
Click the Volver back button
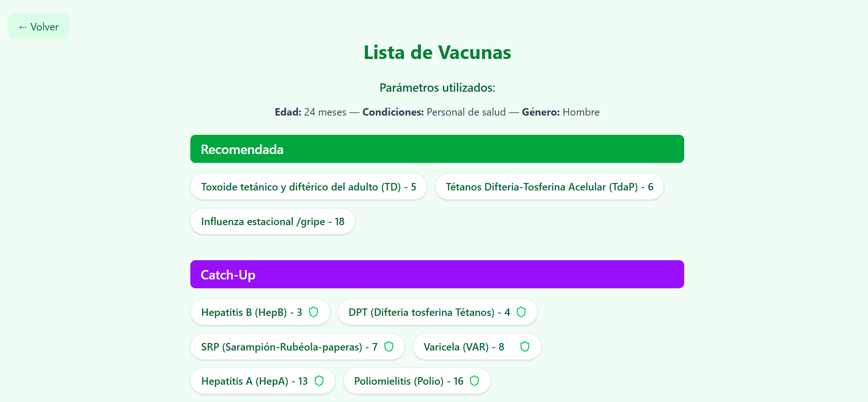[x=38, y=27]
